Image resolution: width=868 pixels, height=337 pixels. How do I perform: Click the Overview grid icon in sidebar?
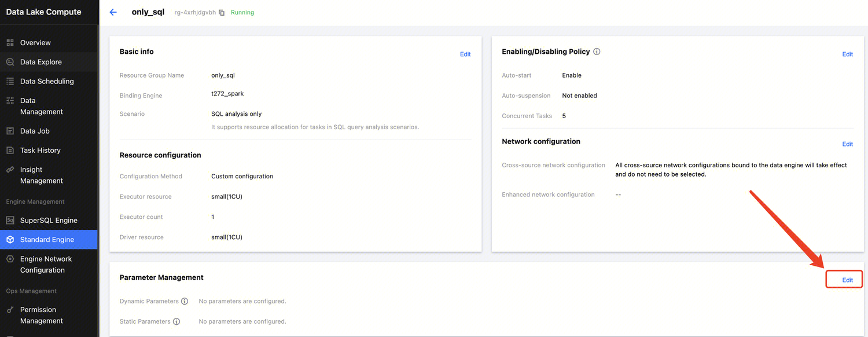coord(10,43)
